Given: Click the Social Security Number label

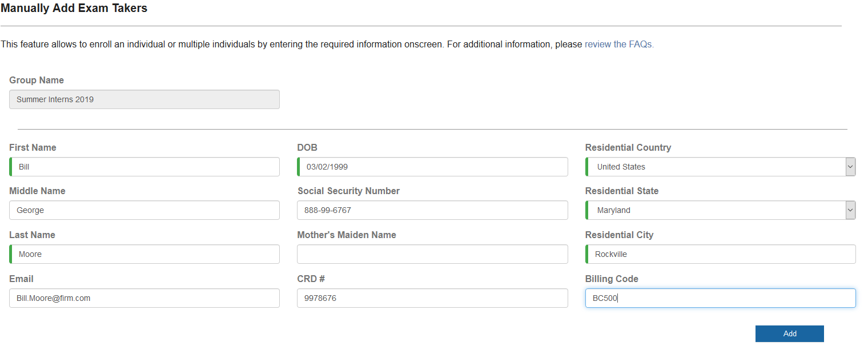Looking at the screenshot, I should [348, 191].
